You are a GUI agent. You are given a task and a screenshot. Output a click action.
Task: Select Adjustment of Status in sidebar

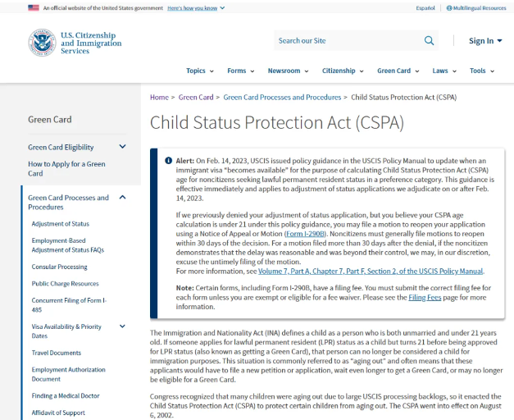61,223
